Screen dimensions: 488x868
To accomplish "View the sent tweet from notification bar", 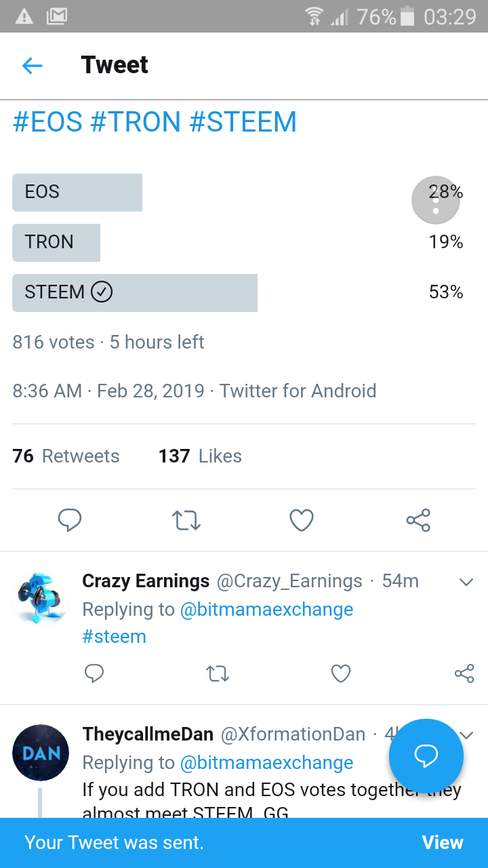I will pyautogui.click(x=442, y=843).
